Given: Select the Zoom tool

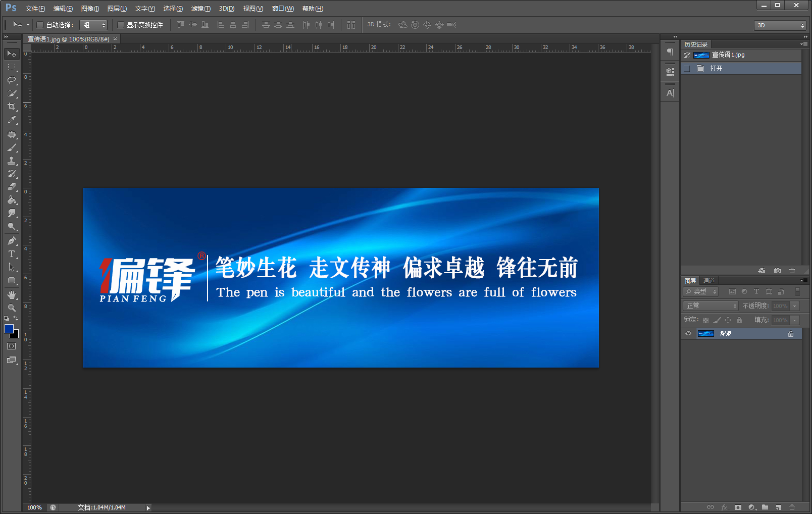Looking at the screenshot, I should (12, 307).
